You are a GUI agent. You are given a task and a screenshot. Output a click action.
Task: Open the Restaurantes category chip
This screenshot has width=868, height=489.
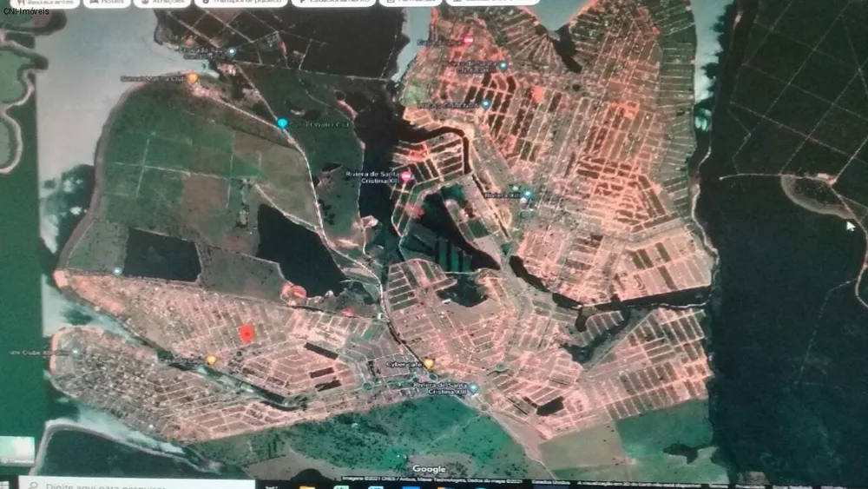tap(45, 3)
